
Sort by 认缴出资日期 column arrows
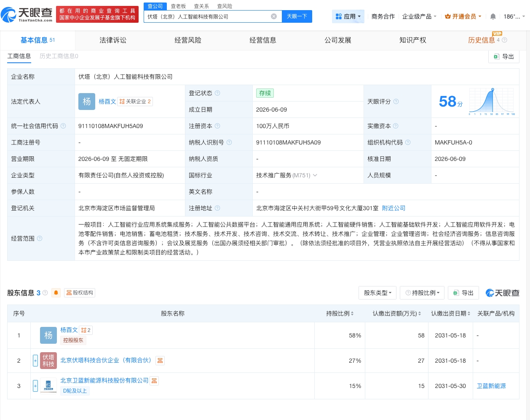pos(469,314)
